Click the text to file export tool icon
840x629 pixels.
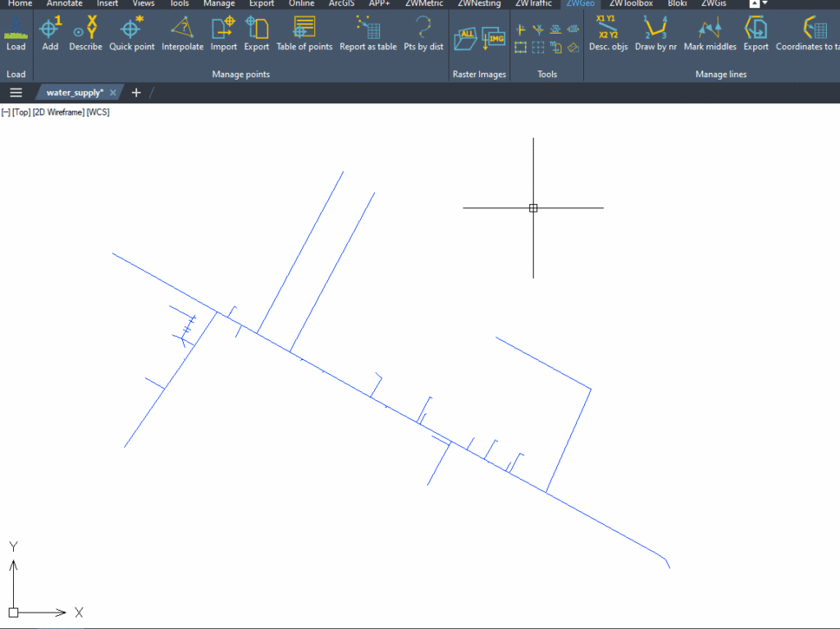[x=555, y=48]
